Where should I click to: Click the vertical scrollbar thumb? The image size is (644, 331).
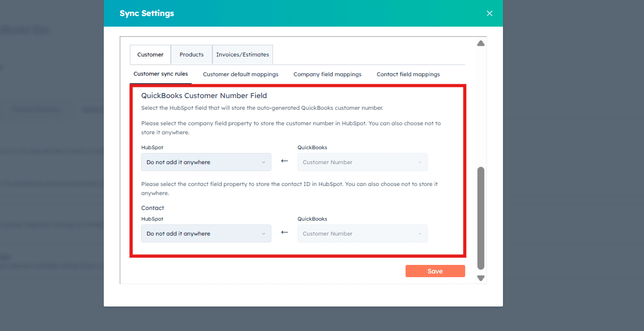tap(481, 218)
